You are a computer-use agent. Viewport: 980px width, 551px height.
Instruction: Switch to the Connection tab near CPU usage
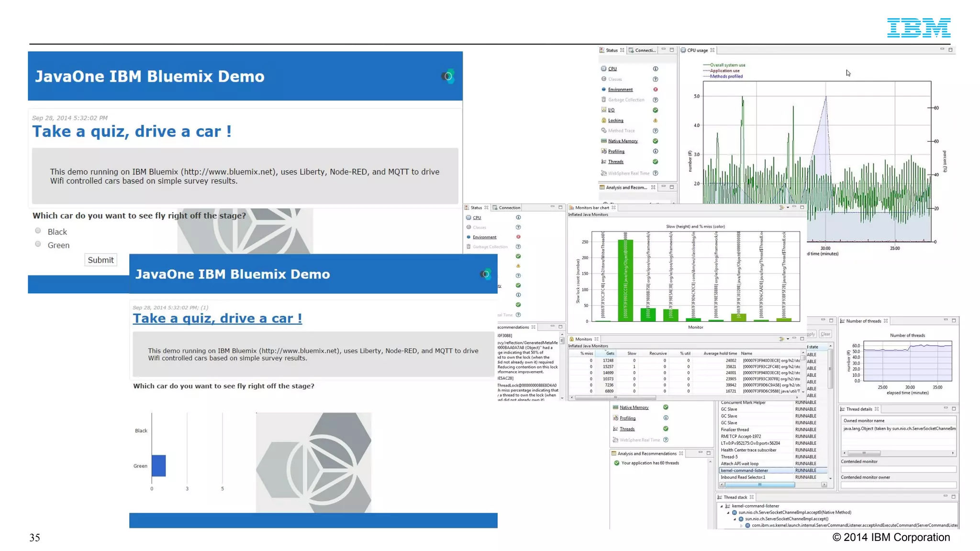[644, 50]
